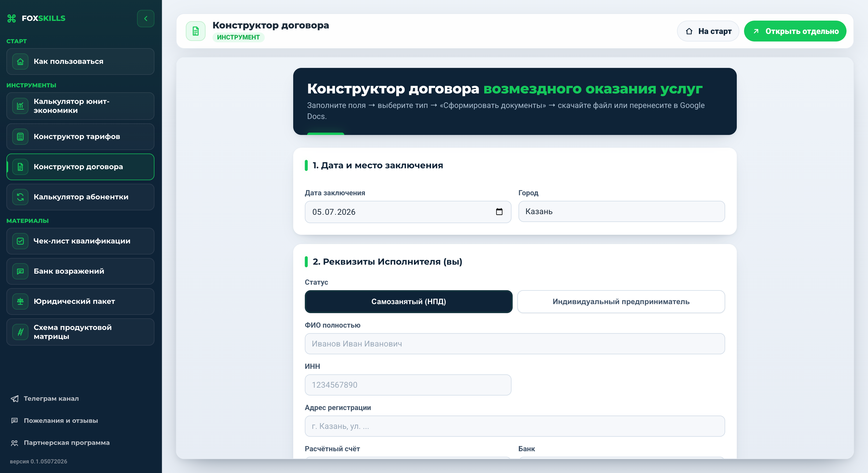Image resolution: width=868 pixels, height=473 pixels.
Task: Select Конструктор договора in sidebar
Action: (x=80, y=167)
